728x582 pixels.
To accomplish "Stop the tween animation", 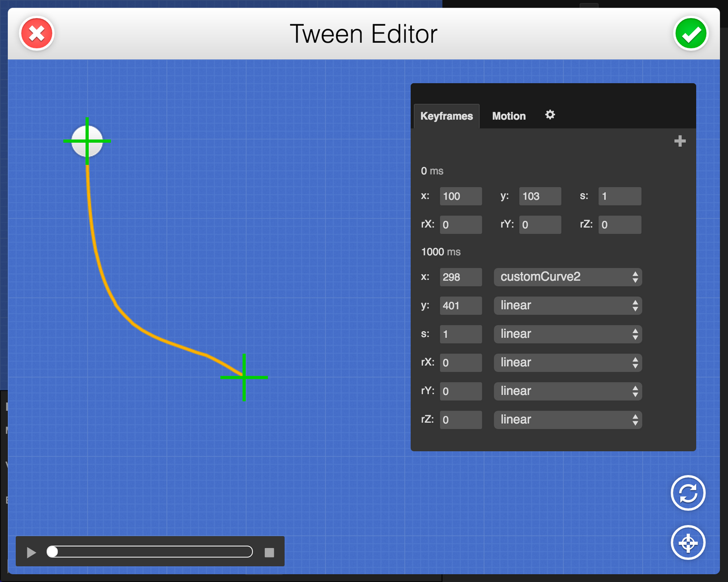I will [270, 552].
